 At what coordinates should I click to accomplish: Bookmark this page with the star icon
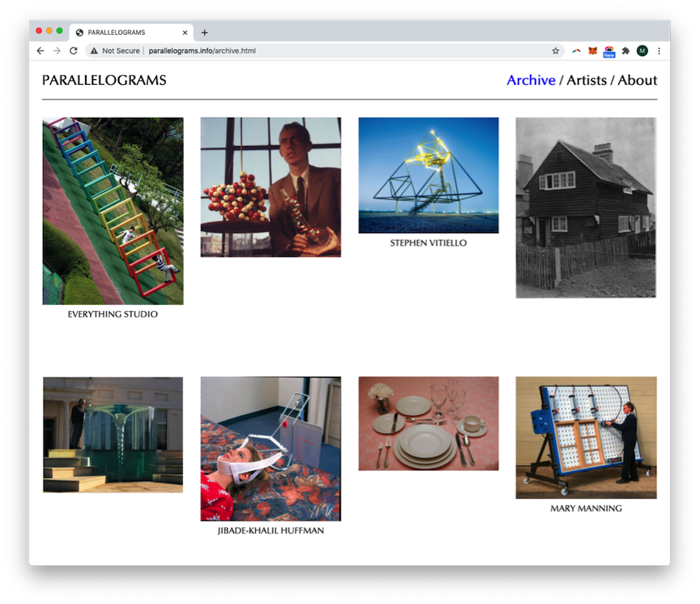[x=555, y=51]
